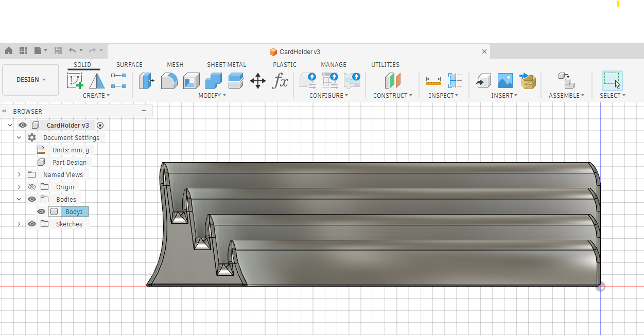Open the CONSTRUCT dropdown menu
Screen dimensions: 644x335
pyautogui.click(x=393, y=95)
